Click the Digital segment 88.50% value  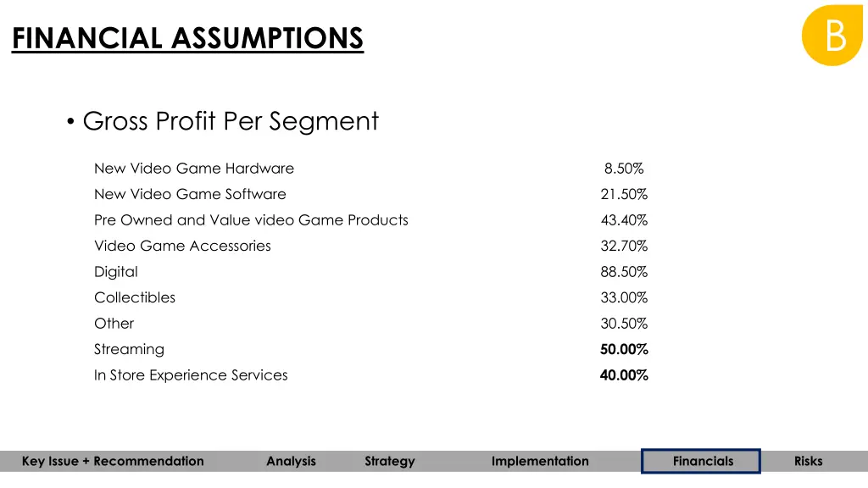tap(624, 272)
